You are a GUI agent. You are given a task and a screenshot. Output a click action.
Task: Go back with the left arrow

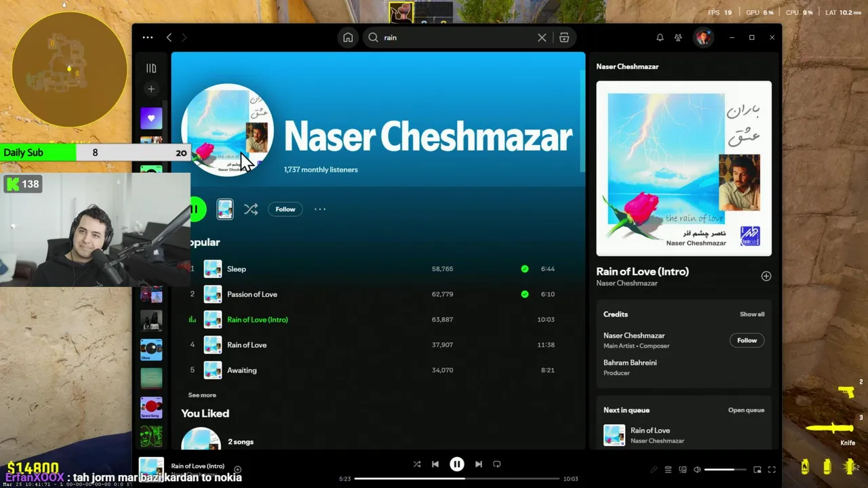click(169, 38)
